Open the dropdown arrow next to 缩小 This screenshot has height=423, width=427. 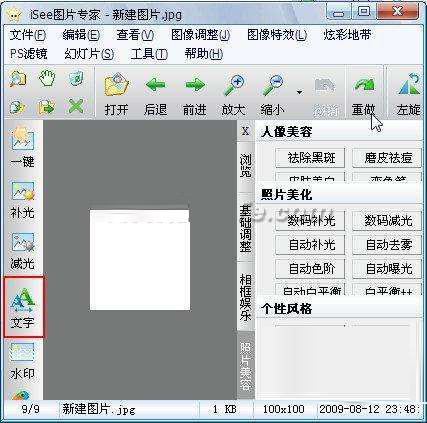[300, 92]
